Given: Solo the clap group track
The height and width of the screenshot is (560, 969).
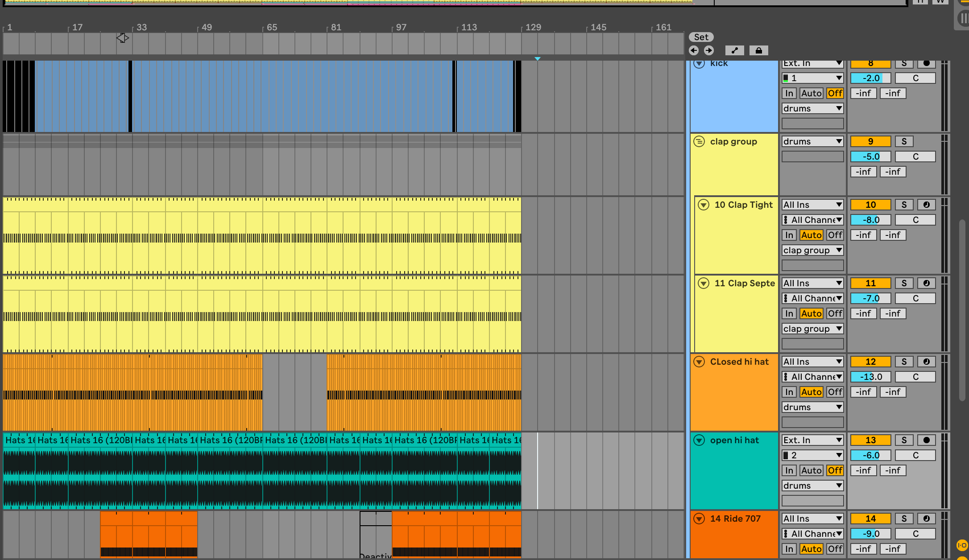Looking at the screenshot, I should (x=904, y=141).
